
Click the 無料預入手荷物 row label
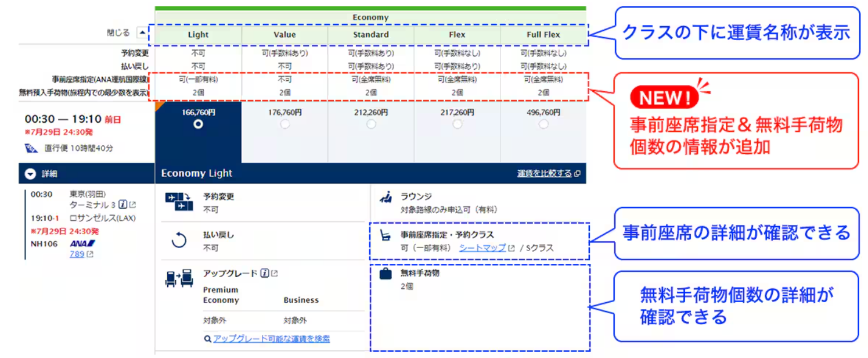[84, 92]
